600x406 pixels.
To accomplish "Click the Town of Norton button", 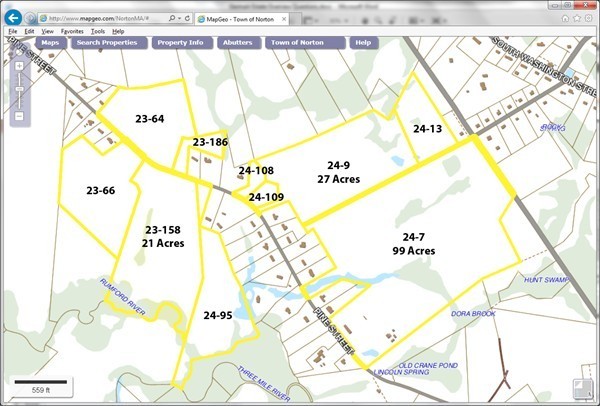I will [x=305, y=42].
